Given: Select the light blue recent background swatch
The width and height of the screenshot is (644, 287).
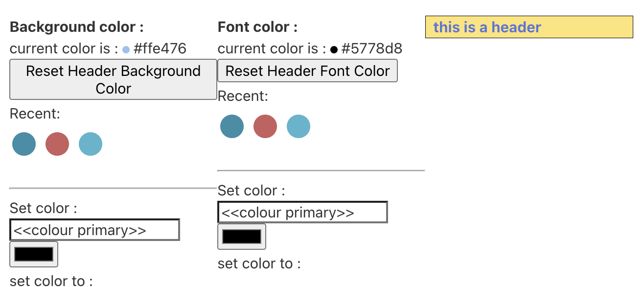Looking at the screenshot, I should [91, 144].
